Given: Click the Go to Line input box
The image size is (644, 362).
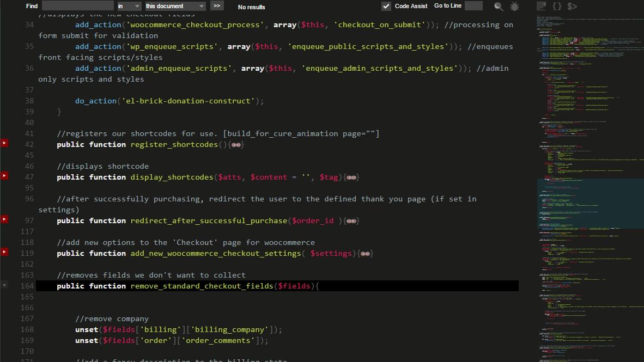Looking at the screenshot, I should tap(473, 6).
